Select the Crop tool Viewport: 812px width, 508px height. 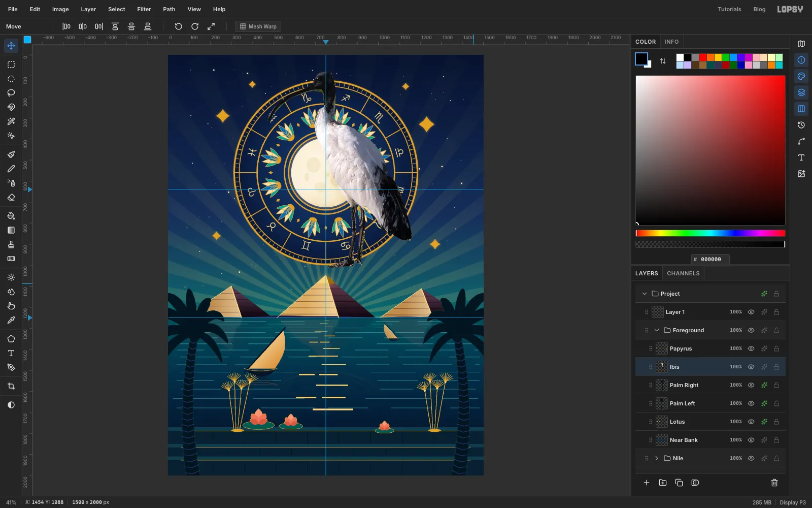[11, 386]
